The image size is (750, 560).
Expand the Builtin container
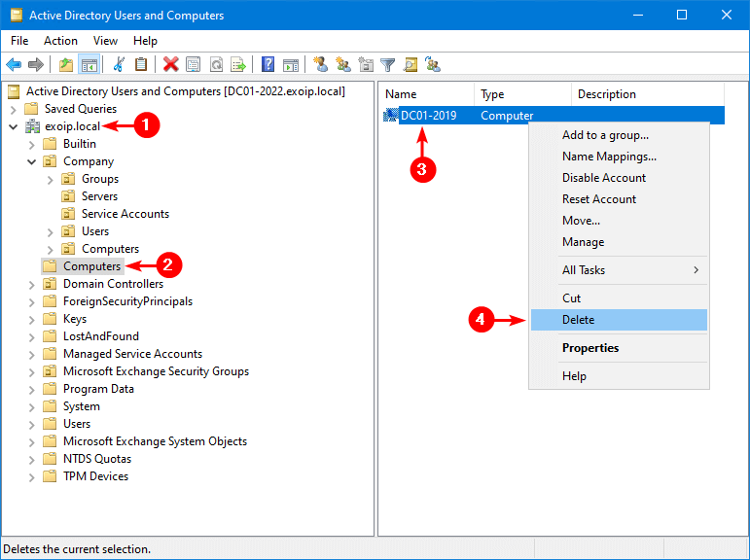coord(31,145)
